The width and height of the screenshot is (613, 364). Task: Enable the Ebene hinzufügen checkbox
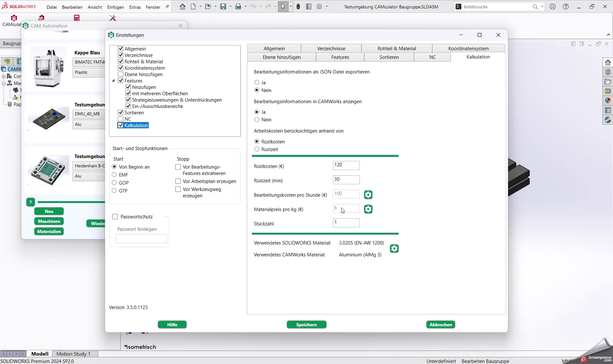click(x=120, y=74)
